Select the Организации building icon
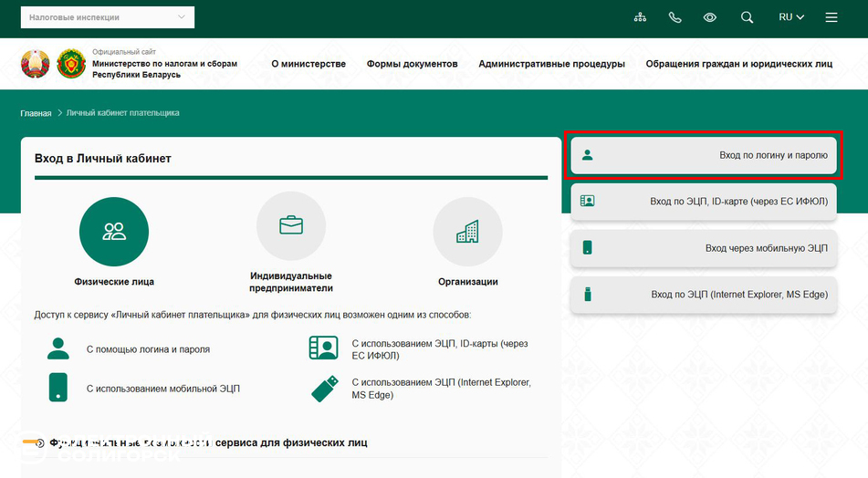 [x=467, y=231]
